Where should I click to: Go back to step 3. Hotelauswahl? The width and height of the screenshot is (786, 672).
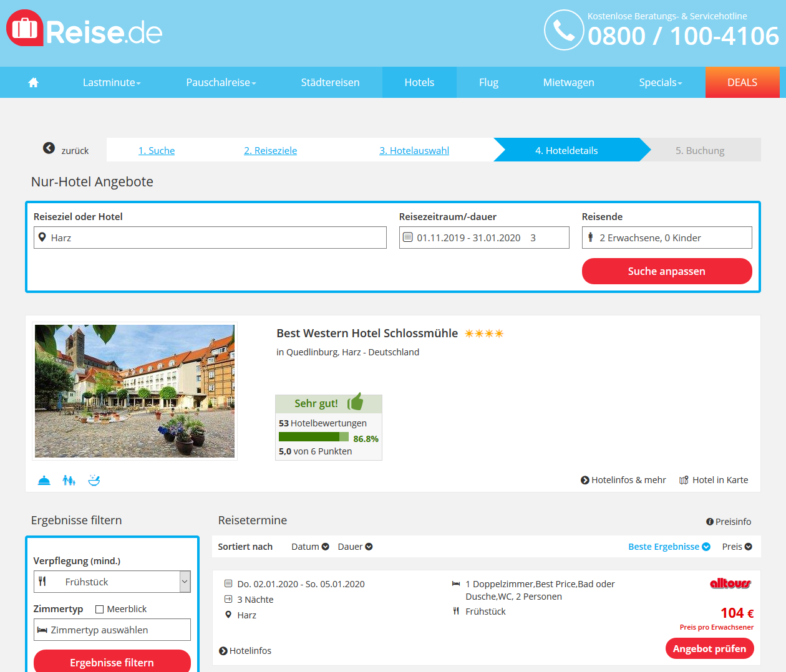pyautogui.click(x=414, y=150)
